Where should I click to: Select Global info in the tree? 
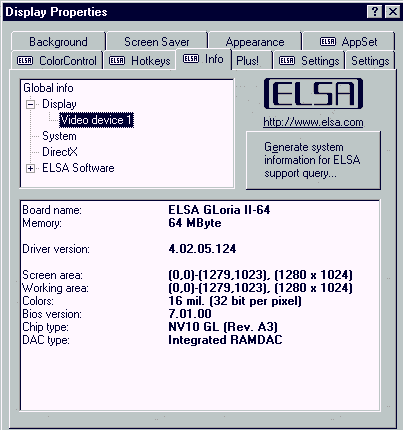pos(48,88)
